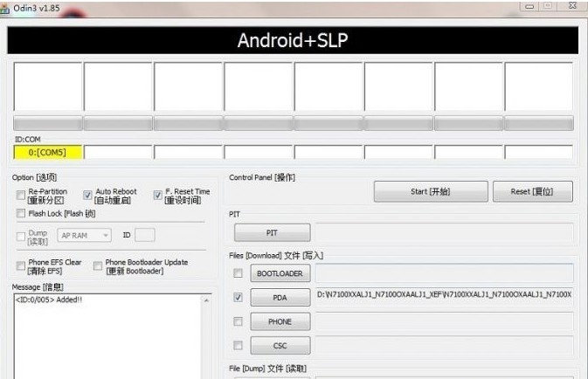Image resolution: width=588 pixels, height=379 pixels.
Task: Enable Phone EFS Clear checkbox
Action: tap(21, 266)
